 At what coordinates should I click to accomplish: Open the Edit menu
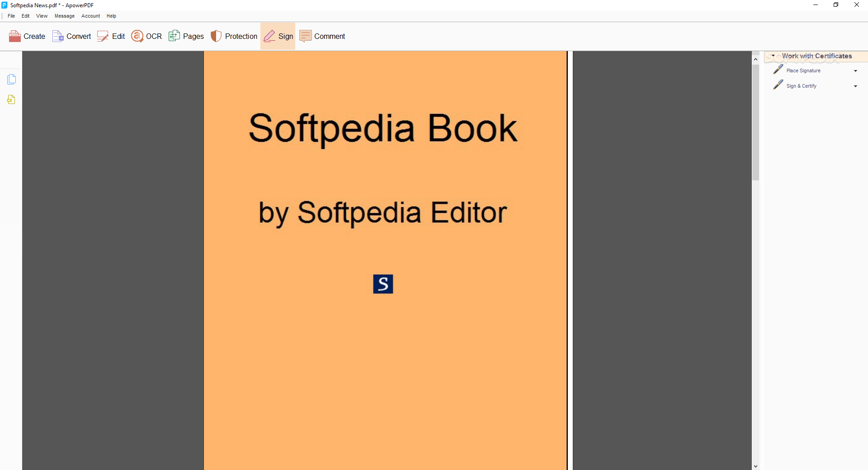click(26, 16)
